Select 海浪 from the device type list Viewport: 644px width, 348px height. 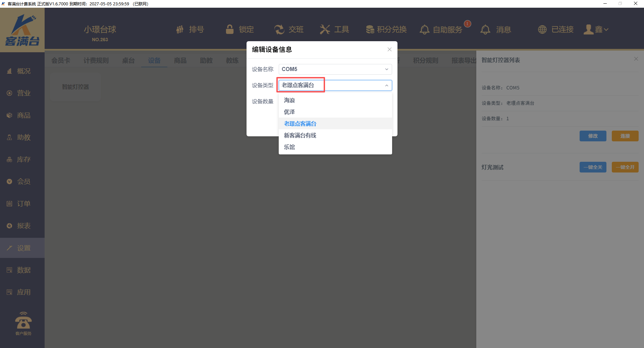click(x=289, y=100)
